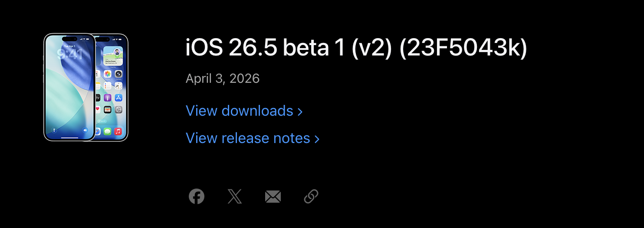
Task: Click the April 3, 2026 release date
Action: [223, 78]
